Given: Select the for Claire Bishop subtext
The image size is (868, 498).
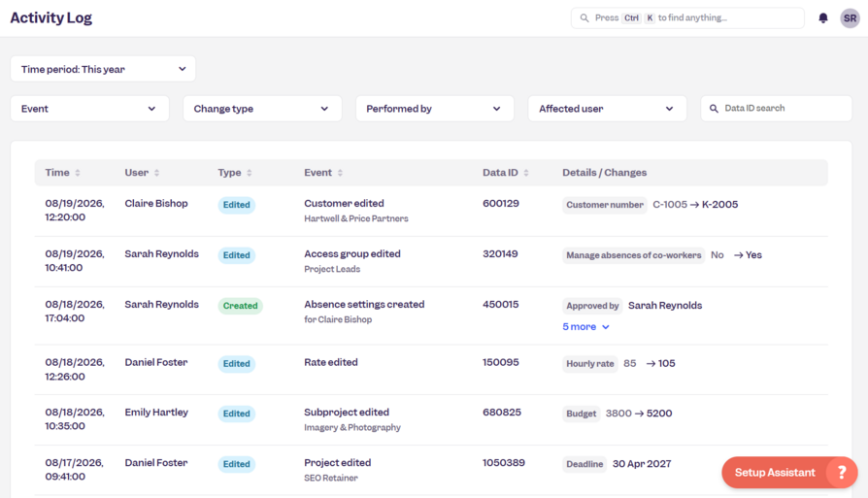Looking at the screenshot, I should 338,319.
